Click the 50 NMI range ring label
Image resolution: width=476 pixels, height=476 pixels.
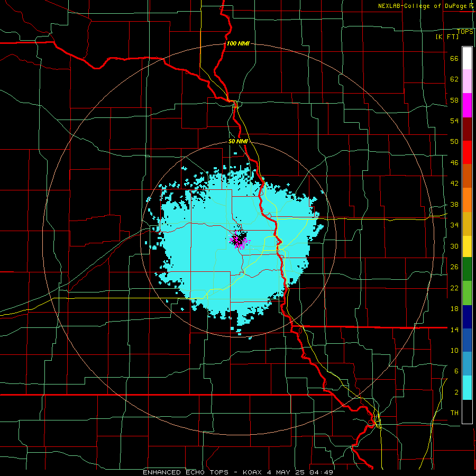[238, 141]
